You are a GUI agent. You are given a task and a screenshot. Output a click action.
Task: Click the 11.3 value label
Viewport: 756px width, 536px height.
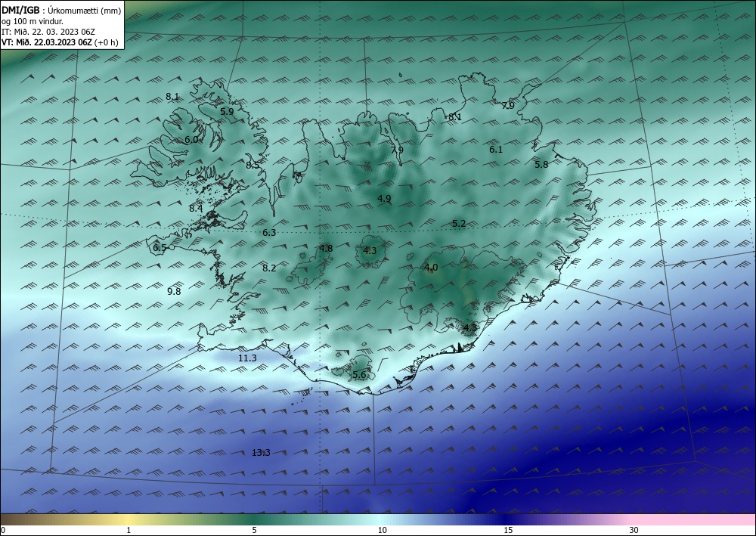click(247, 358)
